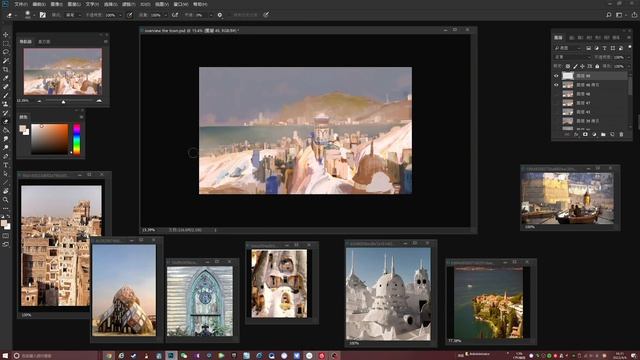Toggle lock position in the Layers panel
The image size is (640, 360).
click(x=582, y=66)
